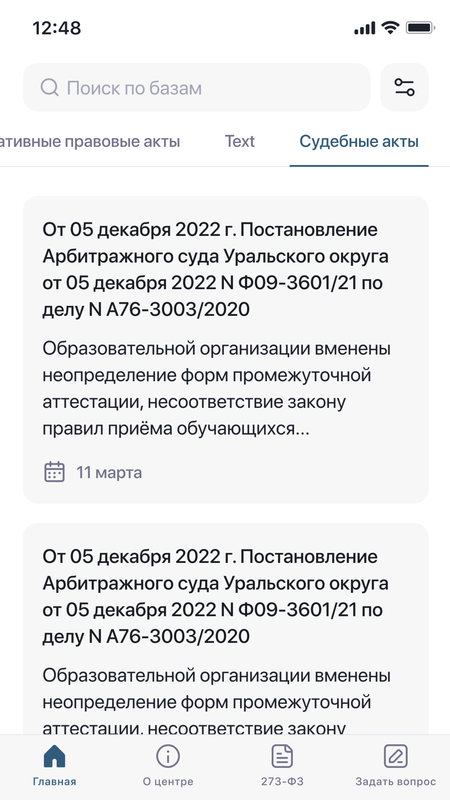Open the 273-ФЗ document icon

pyautogui.click(x=282, y=756)
